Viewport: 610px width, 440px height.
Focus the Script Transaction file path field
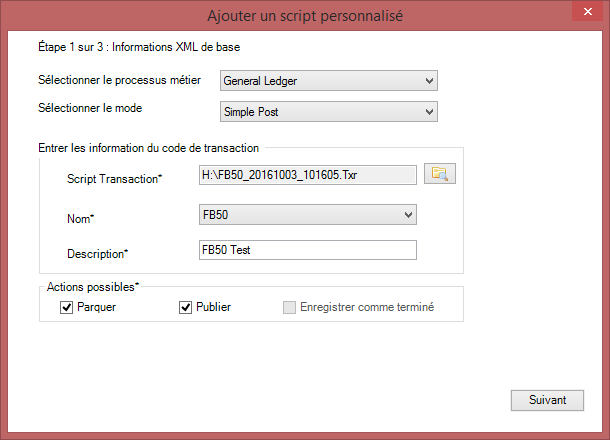pos(308,175)
